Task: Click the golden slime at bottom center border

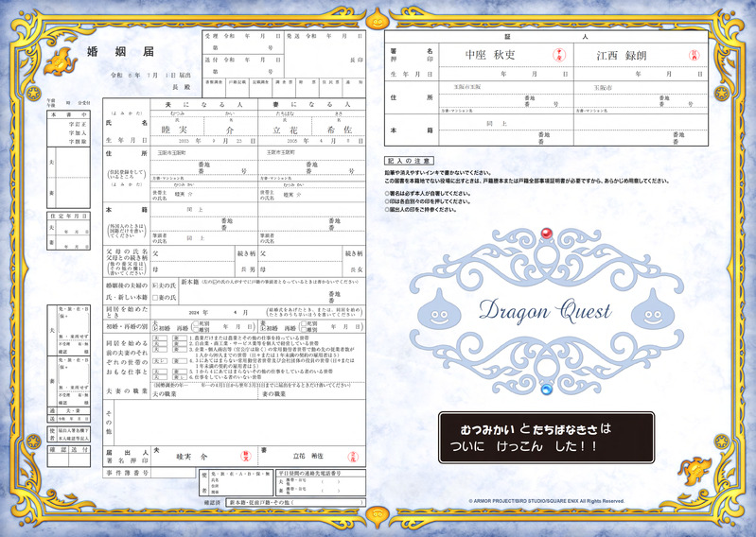Action: 377,518
